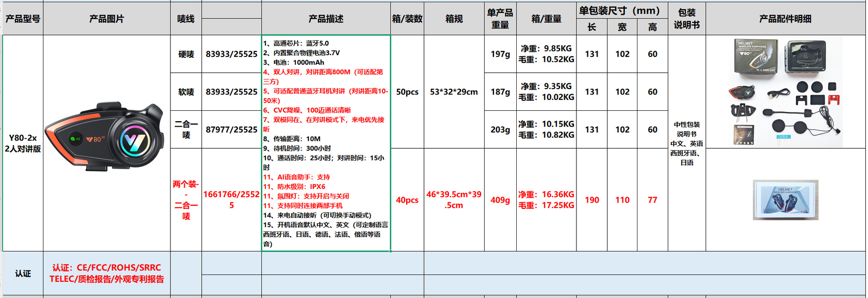Screen dimensions: 868x298
Task: Click the 软唛 cell
Action: (186, 92)
